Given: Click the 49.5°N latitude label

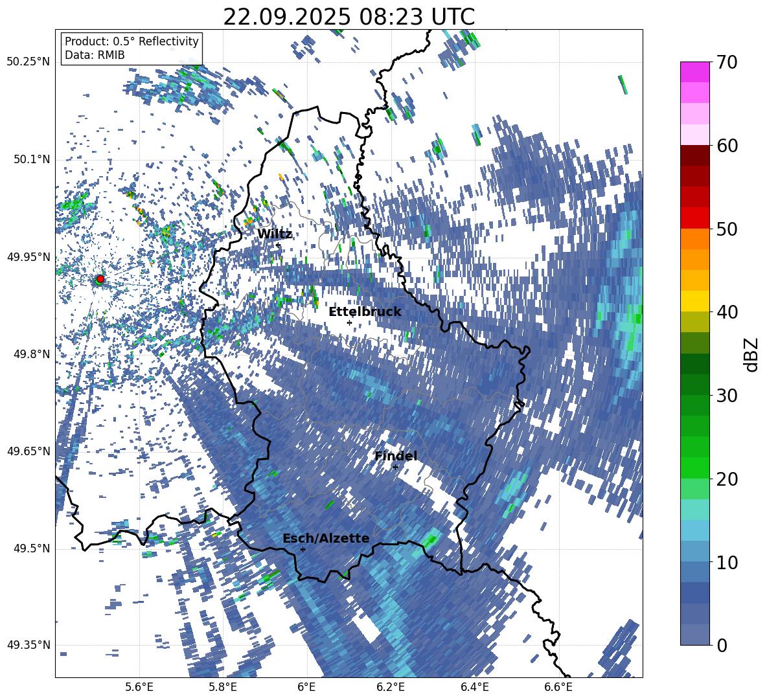Looking at the screenshot, I should (x=31, y=548).
